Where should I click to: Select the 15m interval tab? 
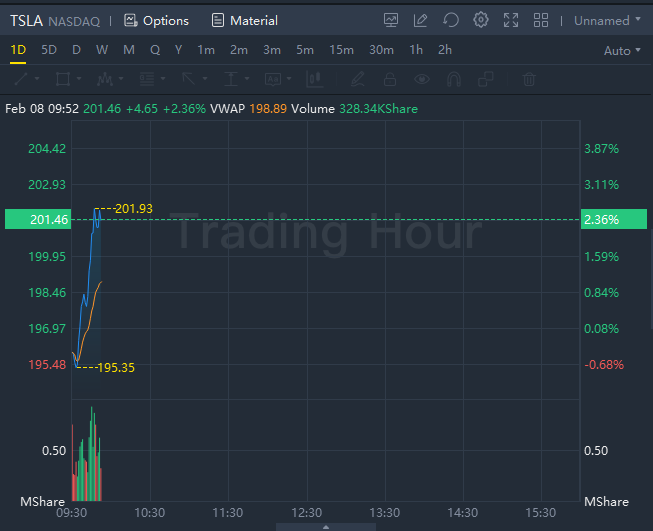tap(341, 50)
